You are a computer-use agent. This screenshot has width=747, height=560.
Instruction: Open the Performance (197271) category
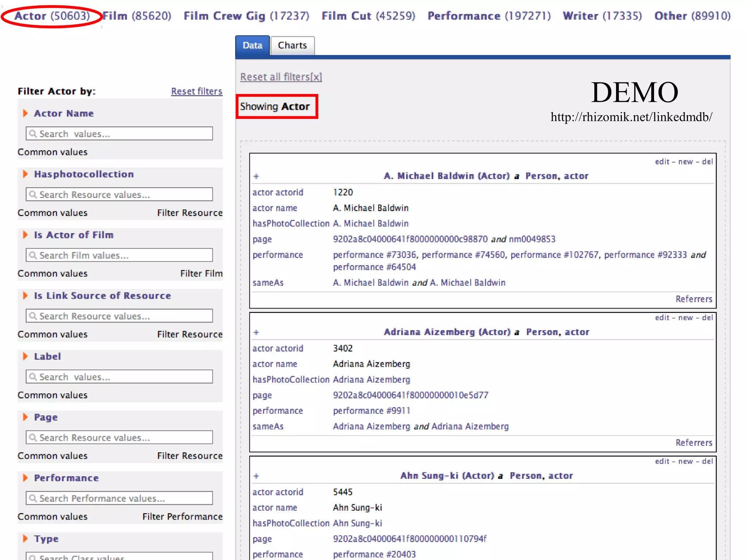489,16
